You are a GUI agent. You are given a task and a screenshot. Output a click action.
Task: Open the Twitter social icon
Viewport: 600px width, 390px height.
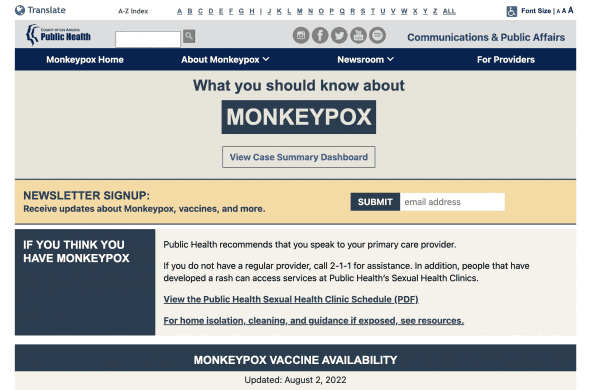pos(339,35)
